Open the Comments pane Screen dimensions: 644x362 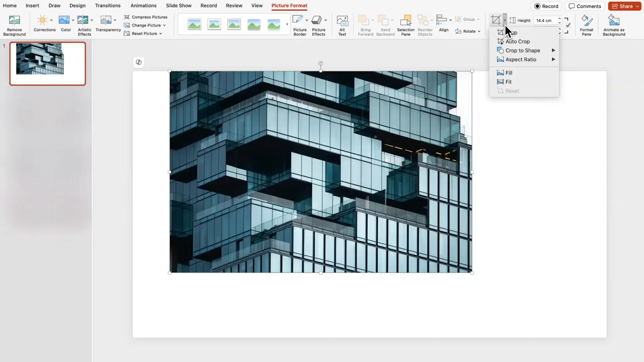(585, 6)
